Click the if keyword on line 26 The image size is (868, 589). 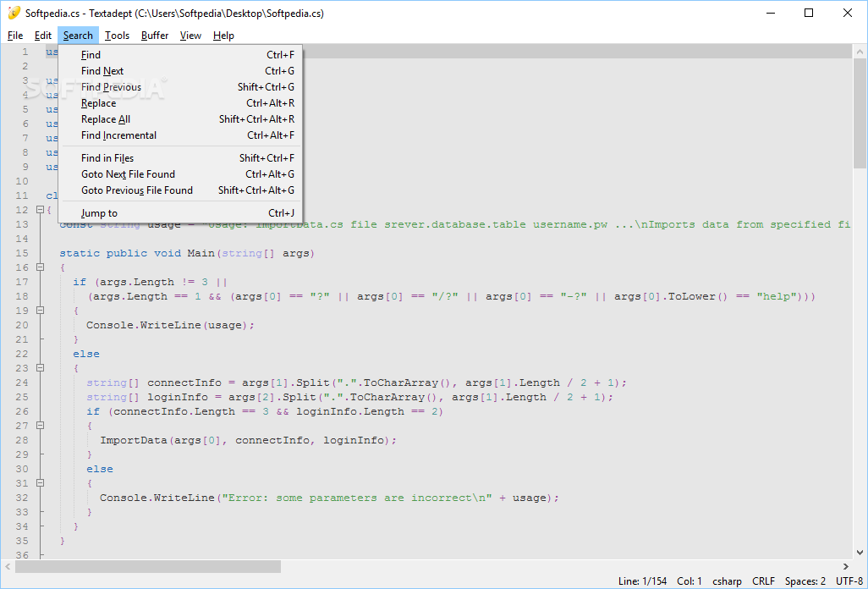pos(93,411)
